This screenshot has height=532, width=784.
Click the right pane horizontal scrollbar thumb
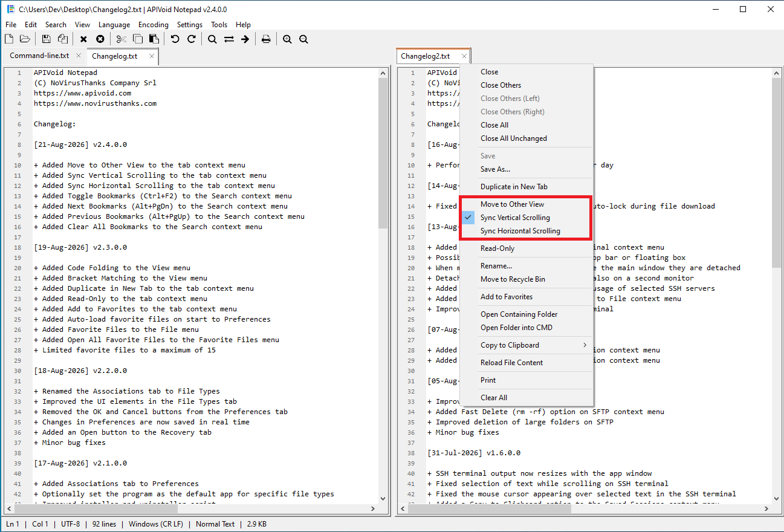tap(490, 508)
